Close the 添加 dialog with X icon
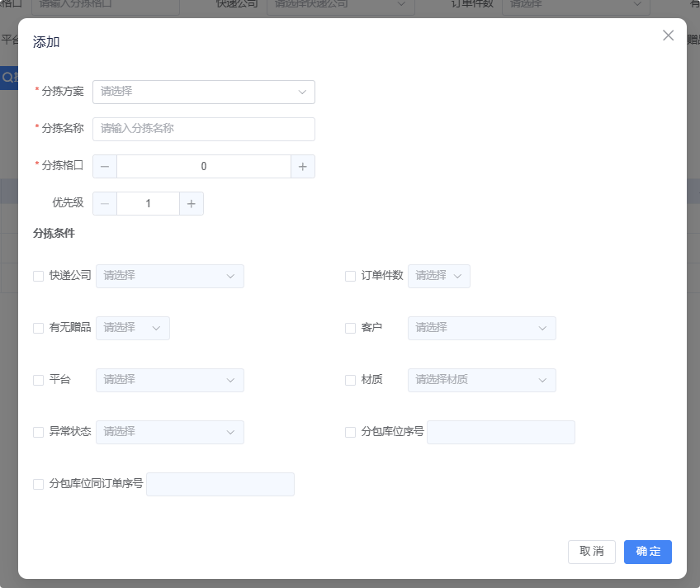700x588 pixels. (x=668, y=36)
